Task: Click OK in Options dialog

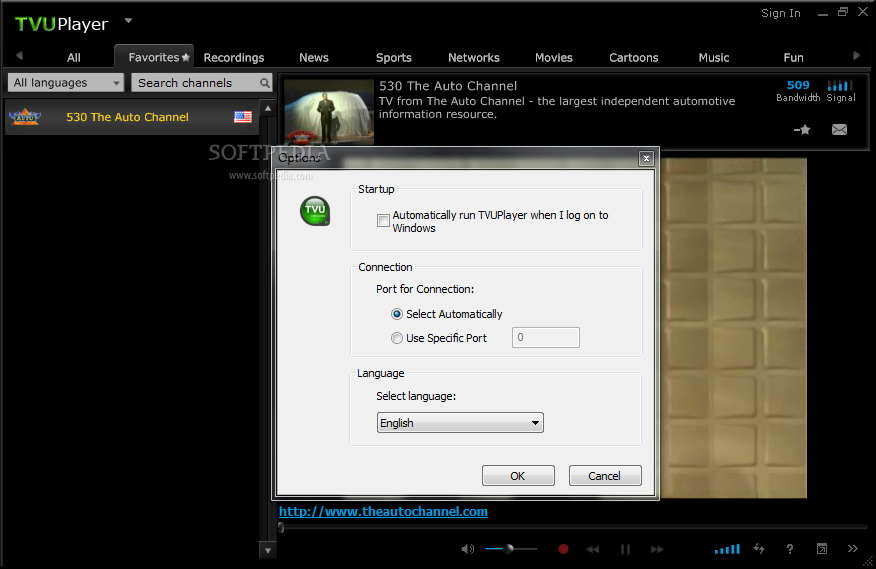Action: click(x=518, y=476)
